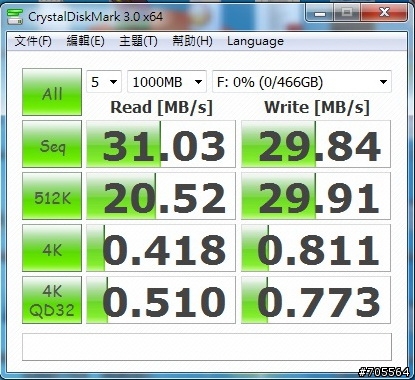The width and height of the screenshot is (415, 380).
Task: Start the Seq benchmark test
Action: click(x=52, y=144)
